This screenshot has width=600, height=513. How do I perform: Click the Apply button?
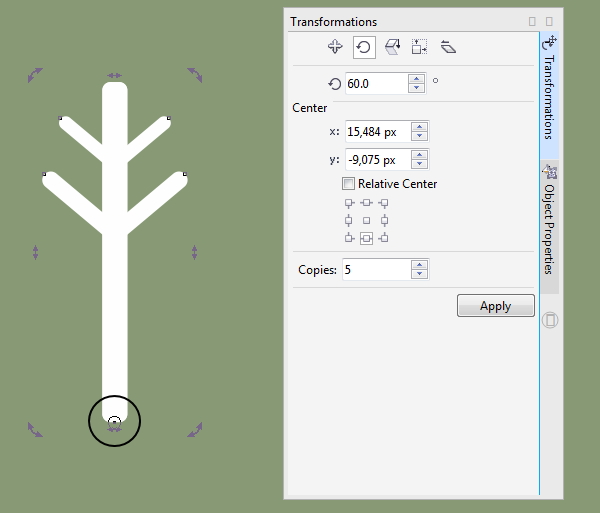(x=496, y=306)
